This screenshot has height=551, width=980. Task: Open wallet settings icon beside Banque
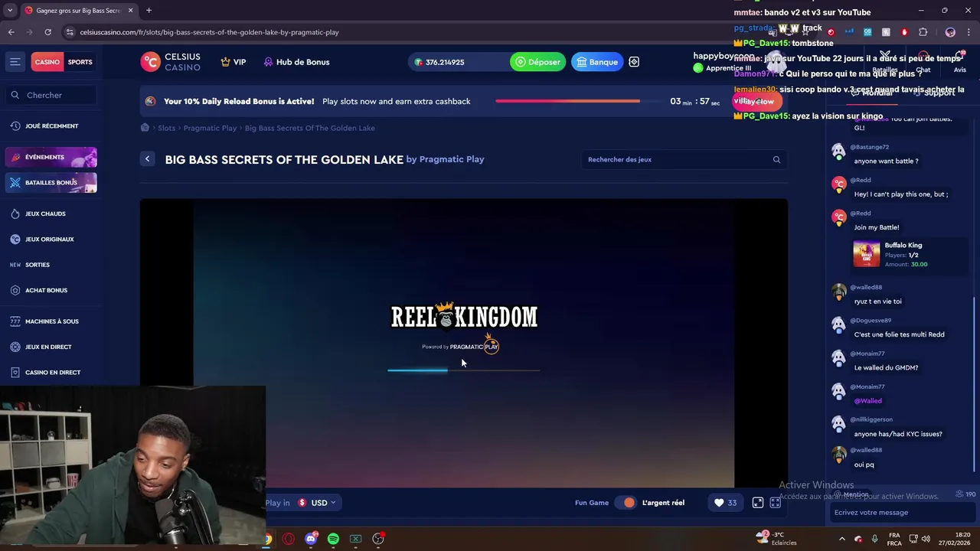tap(634, 62)
